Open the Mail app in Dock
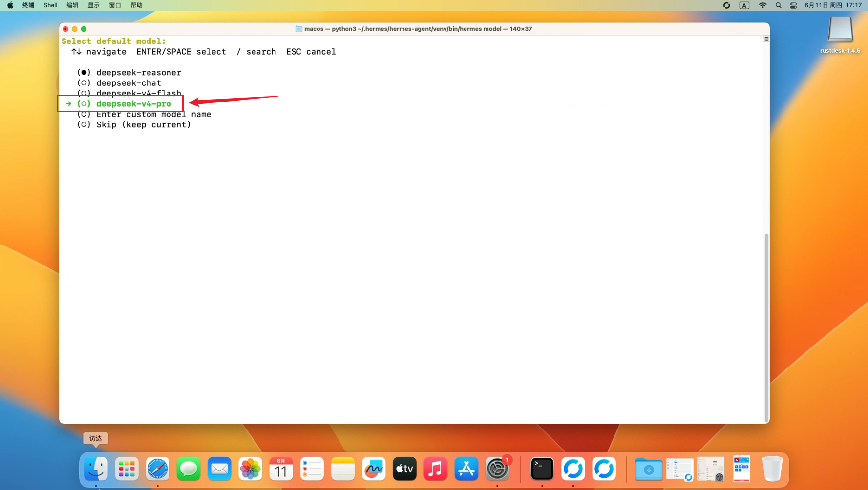Viewport: 868px width, 490px height. 219,469
